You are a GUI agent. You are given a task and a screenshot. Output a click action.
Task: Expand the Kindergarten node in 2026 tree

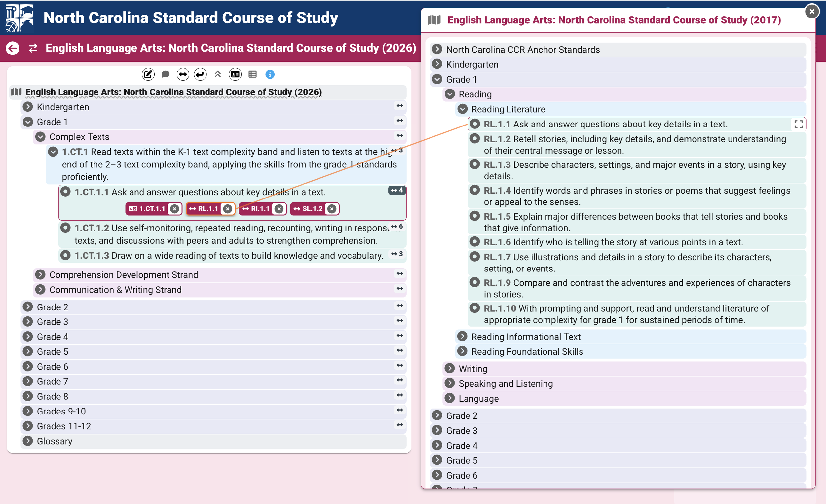28,107
